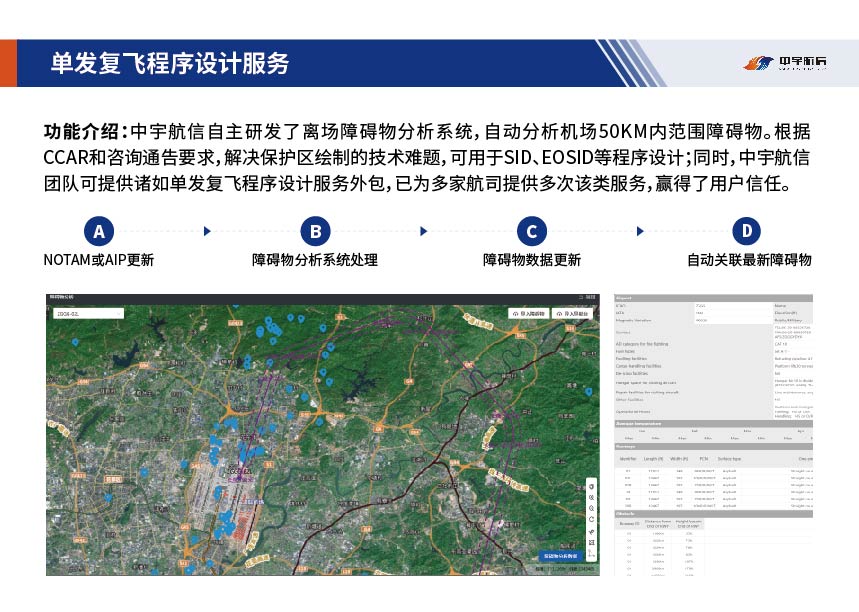The image size is (859, 612).
Task: Select the isolated blue marker near map's right edge
Action: tap(588, 392)
